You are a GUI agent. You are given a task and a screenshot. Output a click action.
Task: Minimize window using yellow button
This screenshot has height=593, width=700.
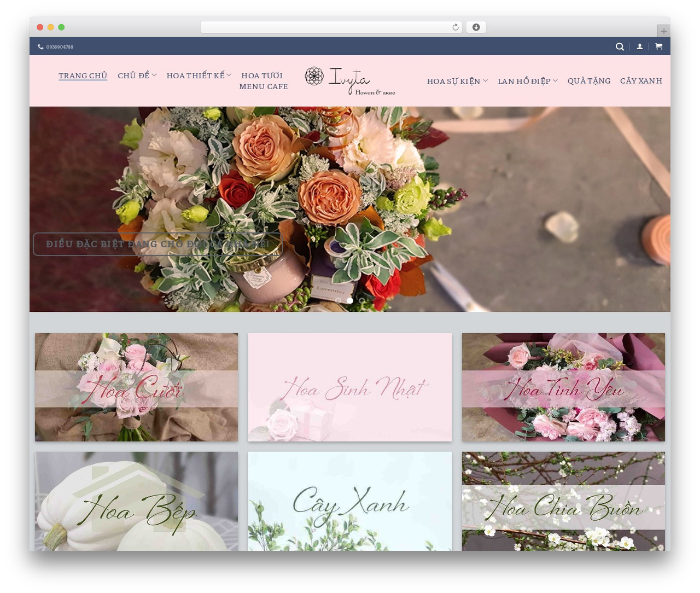[51, 27]
